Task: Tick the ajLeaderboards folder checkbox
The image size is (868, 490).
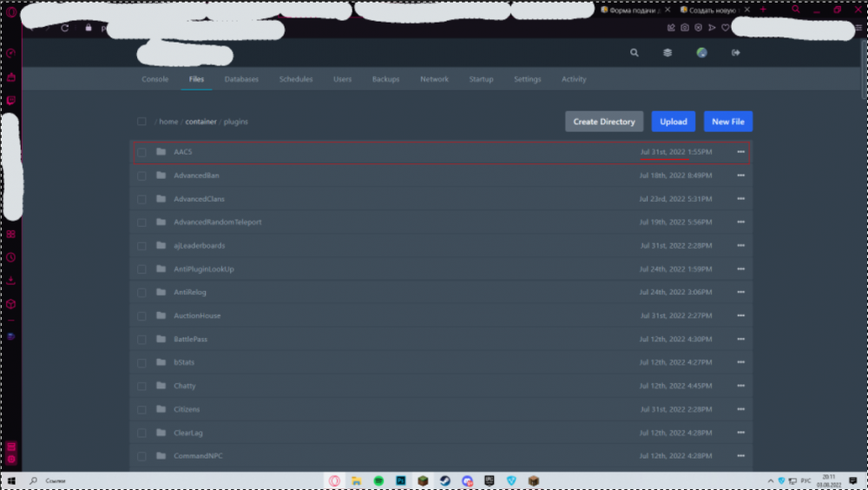Action: 141,246
